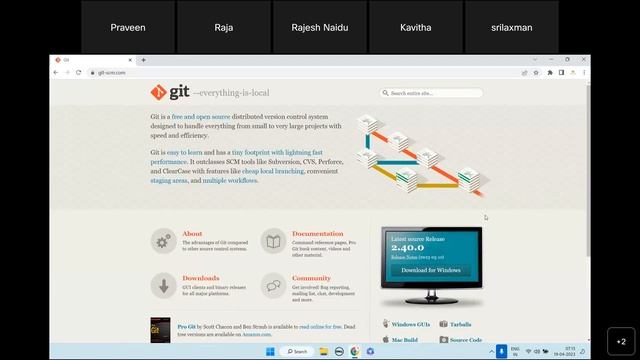
Task: Open the Tarballs link
Action: point(460,324)
